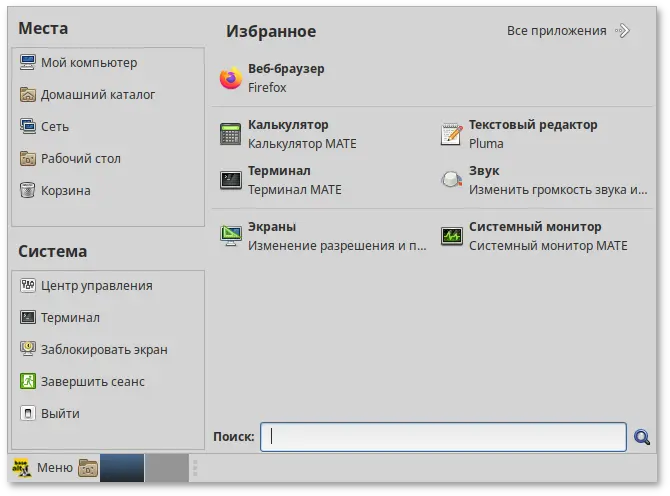This screenshot has height=496, width=670.
Task: Open Центр управления in the Система section
Action: (96, 286)
